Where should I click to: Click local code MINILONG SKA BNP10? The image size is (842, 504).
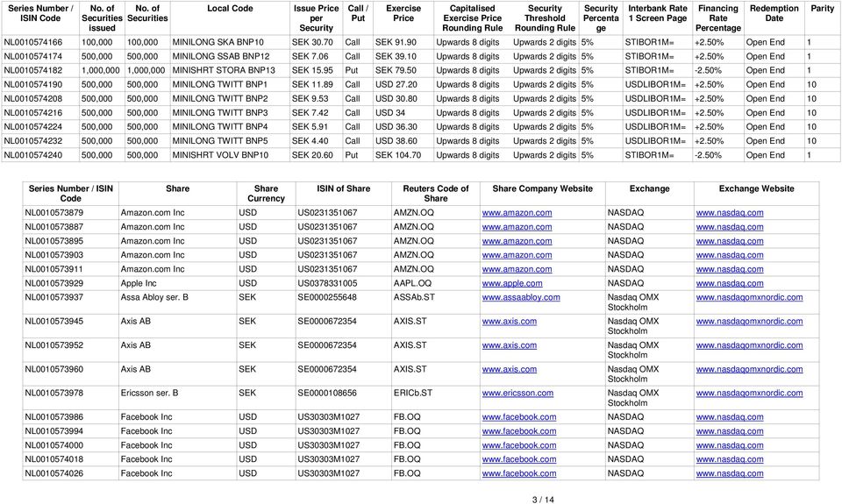click(218, 42)
